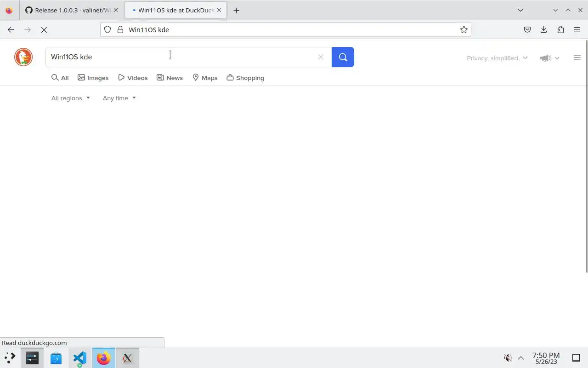
Task: Switch to Maps results
Action: click(x=205, y=78)
